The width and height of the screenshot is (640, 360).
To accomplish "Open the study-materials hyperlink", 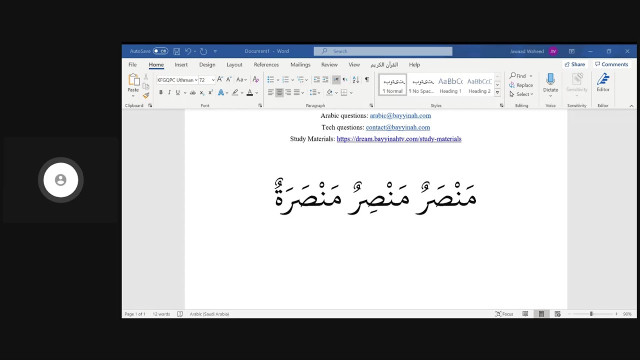I will 399,139.
